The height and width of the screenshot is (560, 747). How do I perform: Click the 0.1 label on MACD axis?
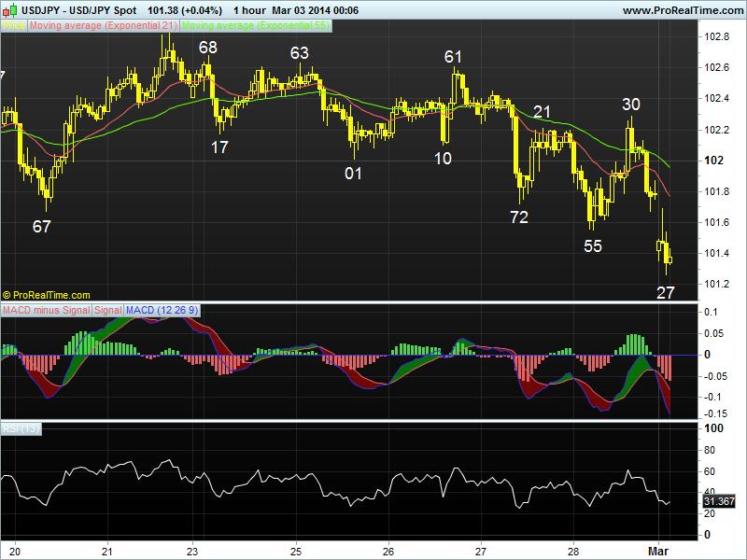(x=711, y=312)
